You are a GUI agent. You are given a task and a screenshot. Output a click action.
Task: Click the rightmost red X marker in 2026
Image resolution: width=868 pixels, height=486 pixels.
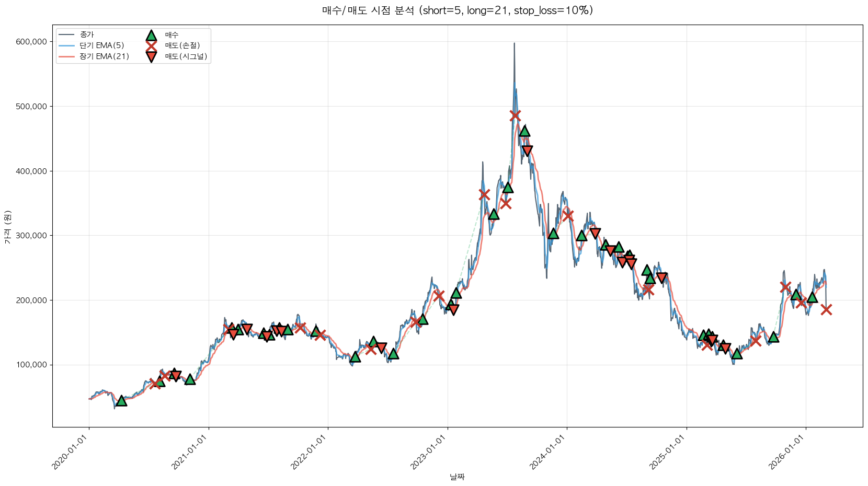pos(826,309)
